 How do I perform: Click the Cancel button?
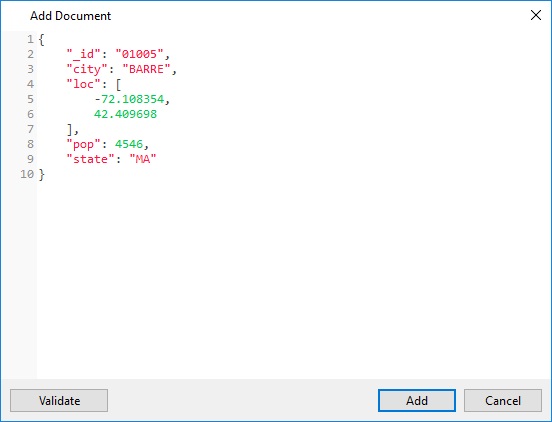(x=503, y=400)
